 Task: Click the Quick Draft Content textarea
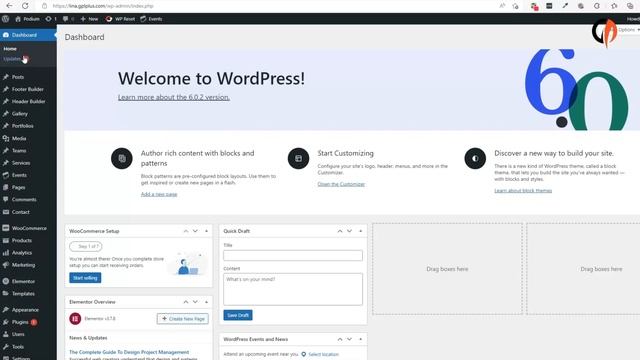tap(293, 289)
